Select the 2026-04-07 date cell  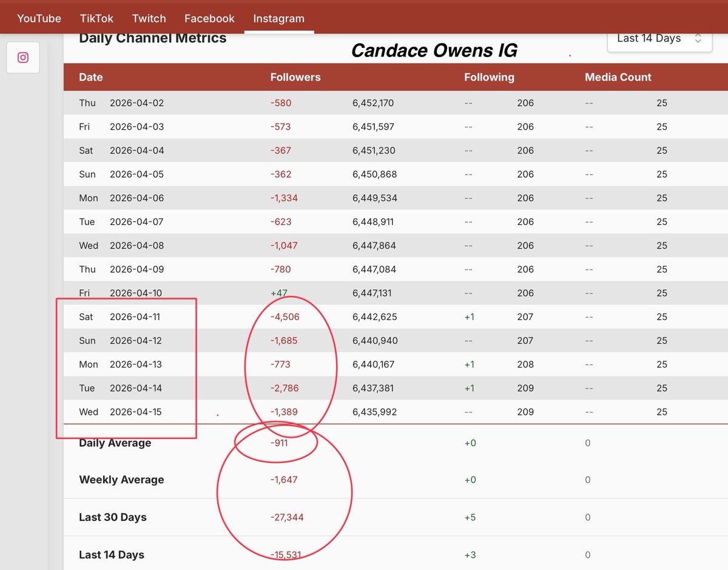(x=136, y=221)
